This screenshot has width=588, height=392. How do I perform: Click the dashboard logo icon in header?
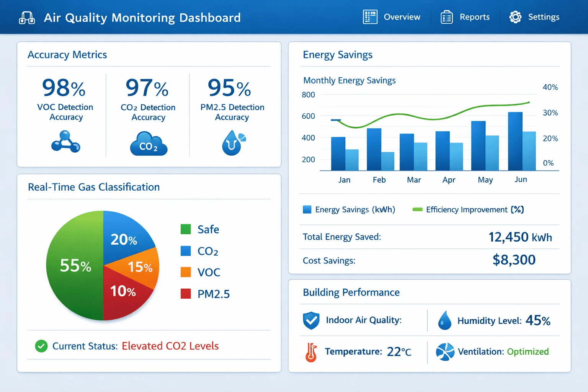coord(27,18)
